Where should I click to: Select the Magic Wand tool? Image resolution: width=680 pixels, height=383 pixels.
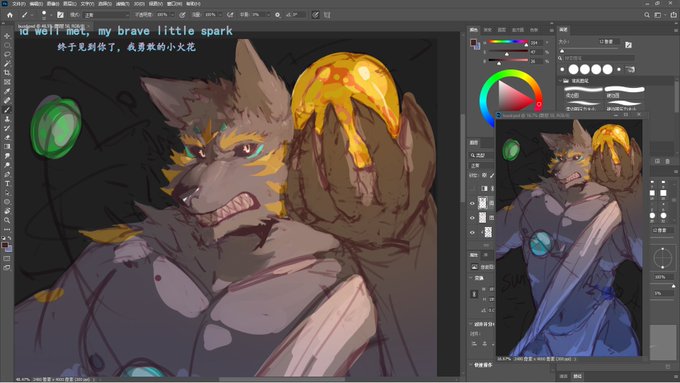pyautogui.click(x=7, y=63)
